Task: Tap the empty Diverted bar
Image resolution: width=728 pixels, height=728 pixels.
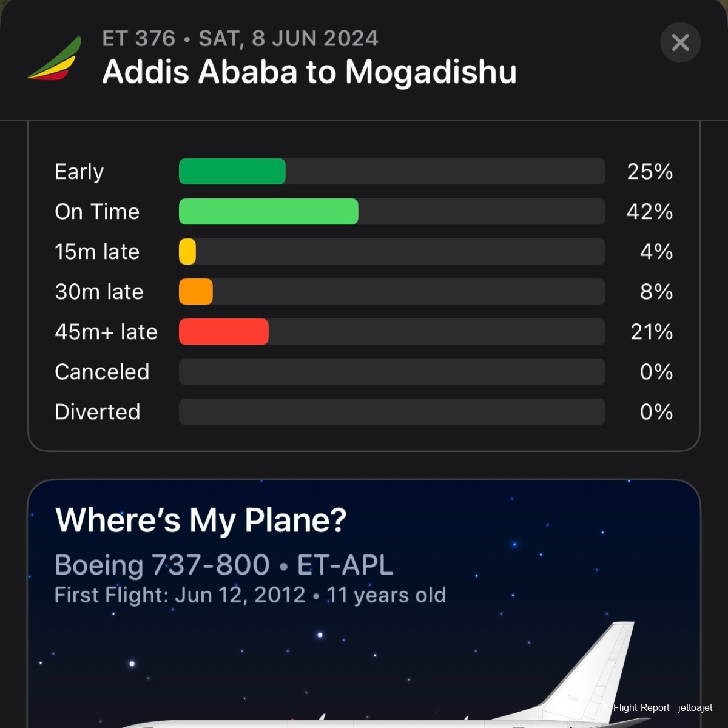Action: click(x=392, y=412)
